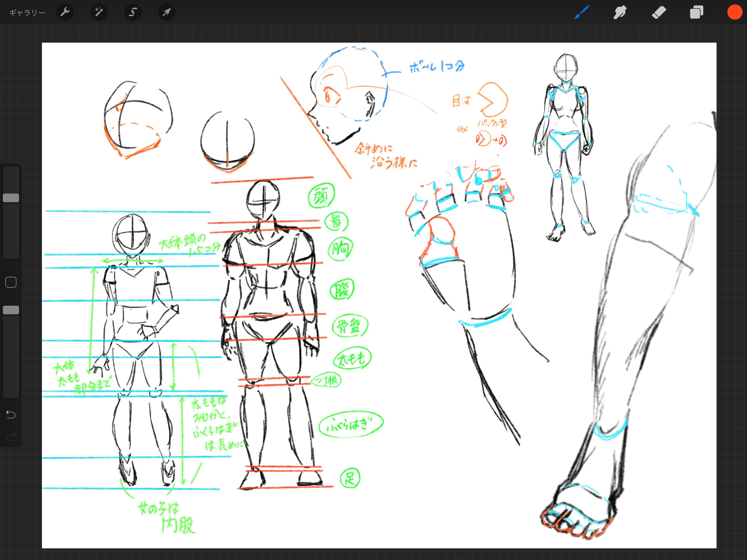Tap the green circled 太もも label on canvas
747x560 pixels.
[352, 358]
